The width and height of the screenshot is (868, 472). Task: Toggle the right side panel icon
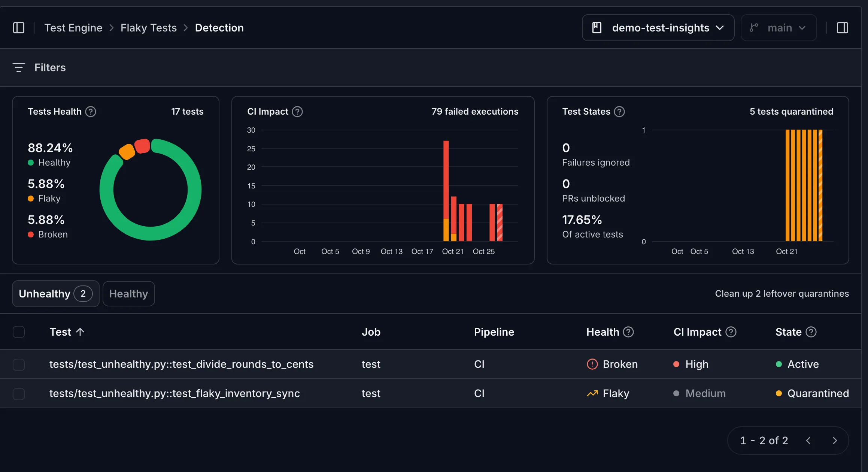(843, 28)
